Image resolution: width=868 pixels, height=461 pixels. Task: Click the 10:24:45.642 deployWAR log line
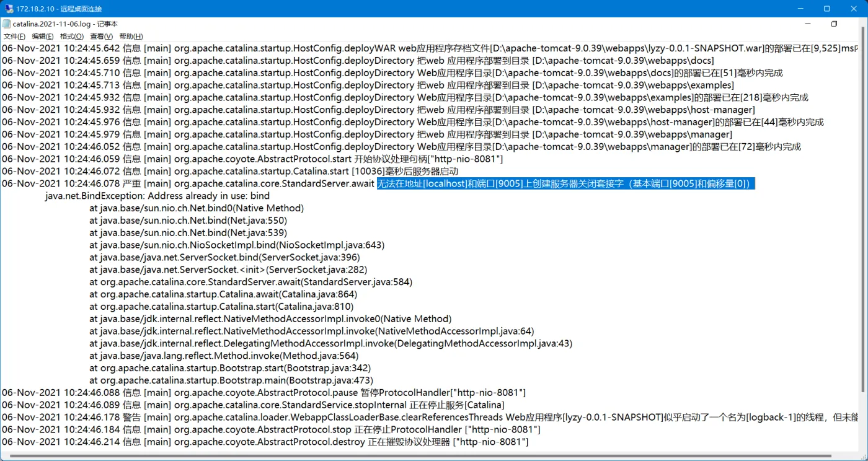430,48
